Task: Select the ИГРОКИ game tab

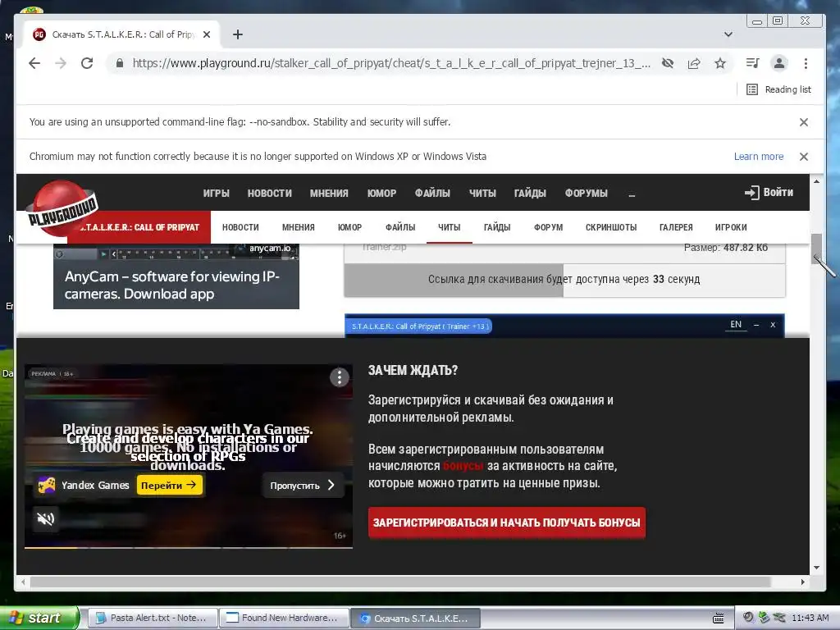Action: pos(731,227)
